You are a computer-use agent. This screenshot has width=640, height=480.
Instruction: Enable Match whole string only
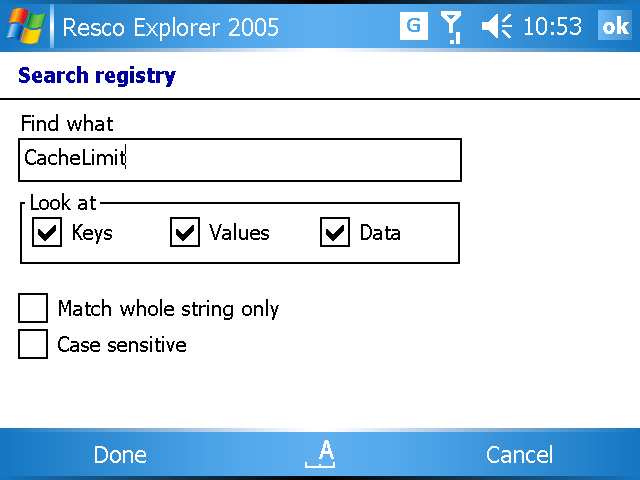tap(33, 308)
